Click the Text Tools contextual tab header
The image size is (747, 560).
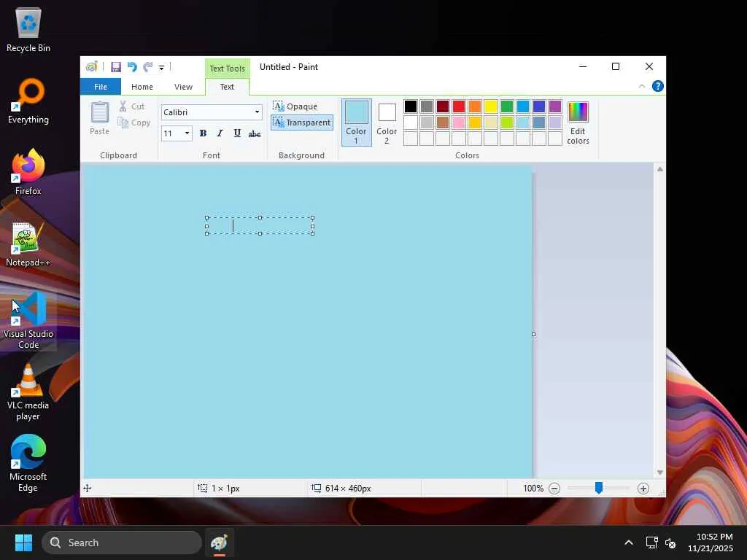tap(228, 68)
